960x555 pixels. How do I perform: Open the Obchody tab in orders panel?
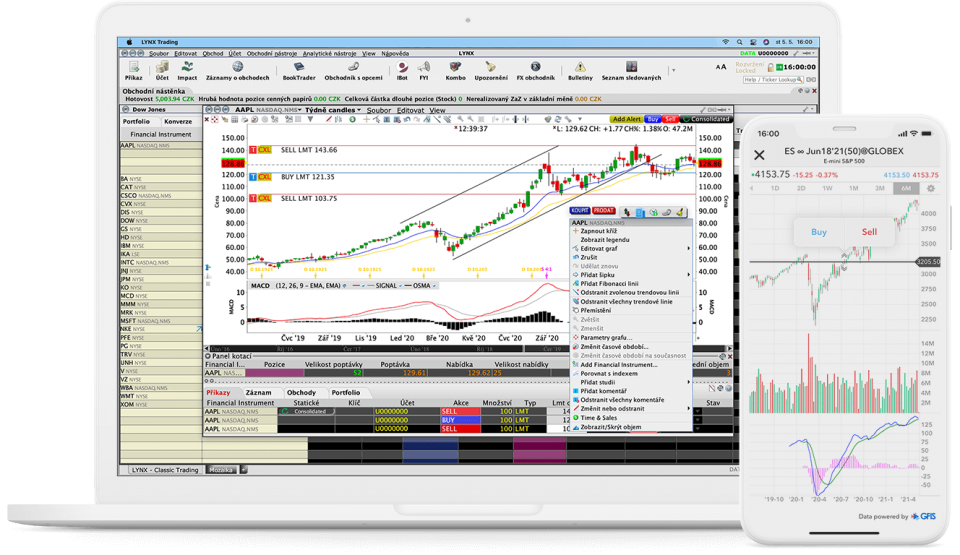point(301,393)
